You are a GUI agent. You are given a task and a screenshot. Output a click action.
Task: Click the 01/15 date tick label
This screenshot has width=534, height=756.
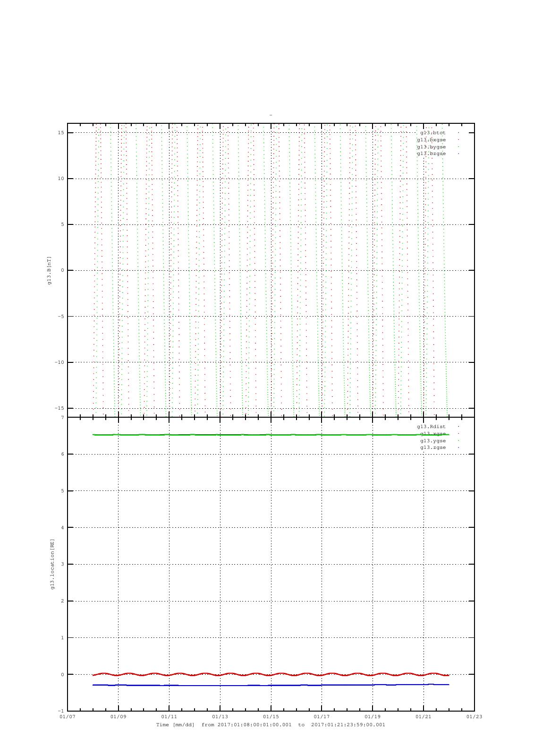[271, 716]
